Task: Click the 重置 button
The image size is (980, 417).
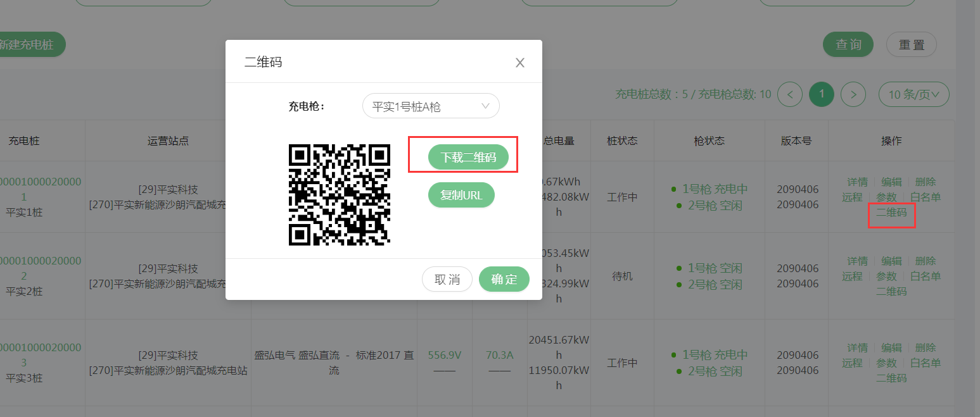Action: coord(912,44)
